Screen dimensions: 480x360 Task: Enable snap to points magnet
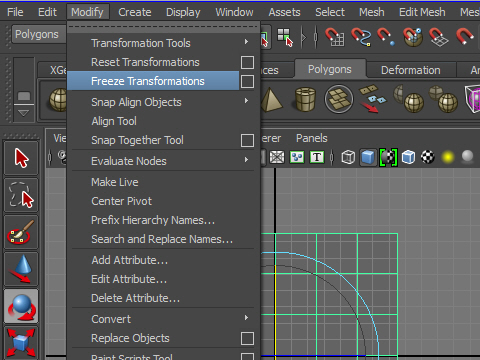click(386, 36)
